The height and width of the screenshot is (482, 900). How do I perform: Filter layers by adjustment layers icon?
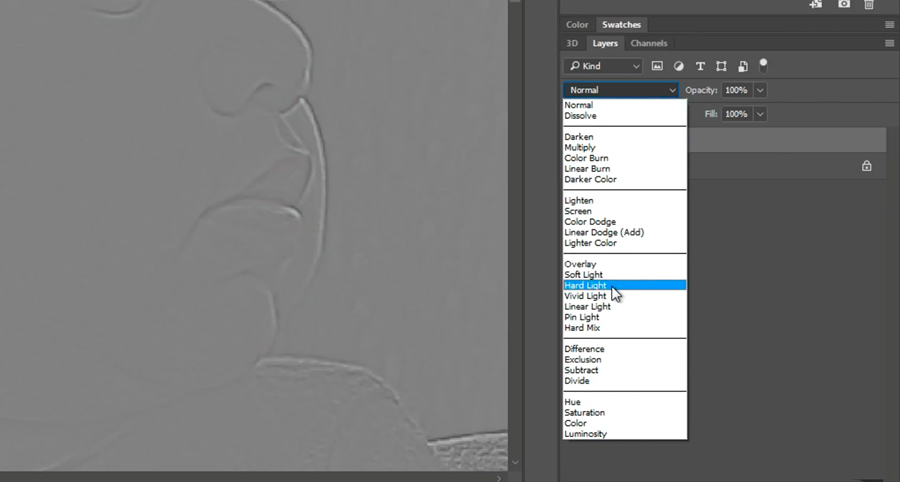pos(678,66)
